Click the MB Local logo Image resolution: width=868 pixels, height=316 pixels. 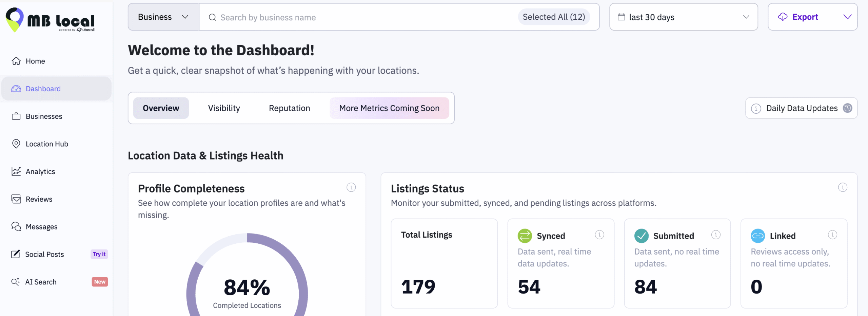pyautogui.click(x=50, y=20)
